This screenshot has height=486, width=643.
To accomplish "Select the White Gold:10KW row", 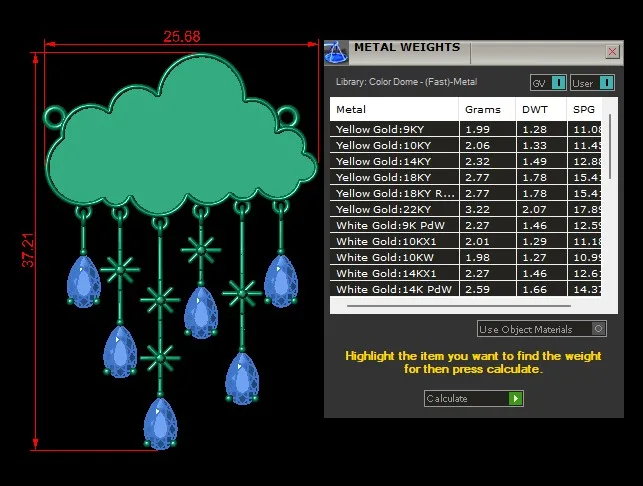I will (x=465, y=257).
